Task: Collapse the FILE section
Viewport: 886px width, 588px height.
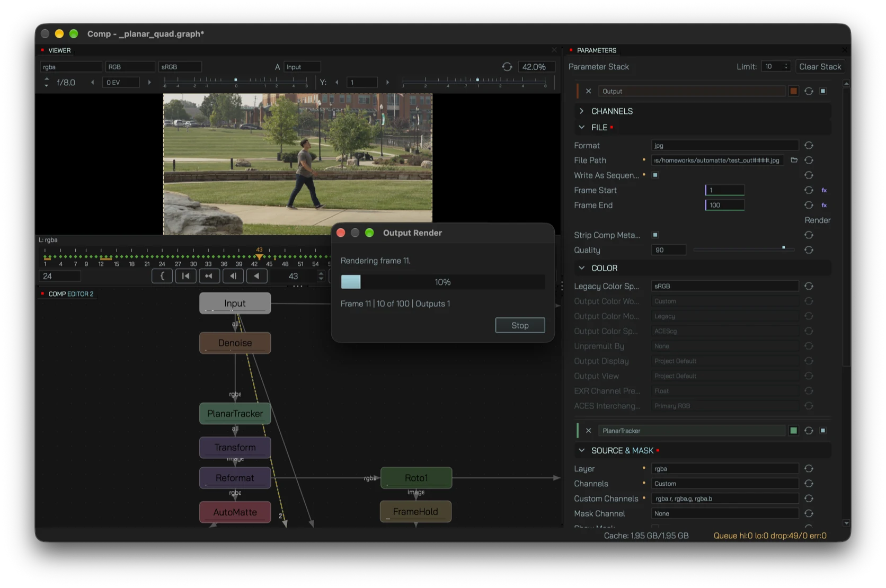Action: [x=582, y=127]
